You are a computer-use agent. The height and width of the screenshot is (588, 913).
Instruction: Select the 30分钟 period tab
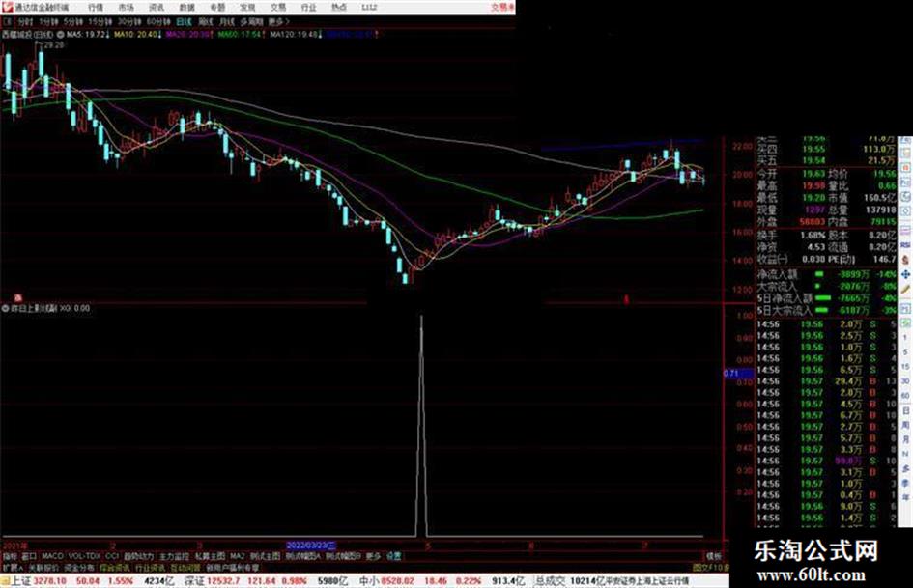click(x=129, y=21)
